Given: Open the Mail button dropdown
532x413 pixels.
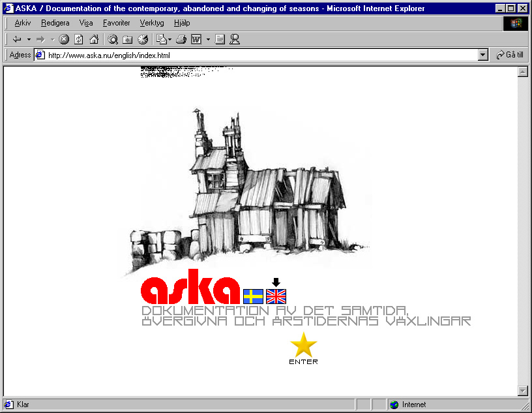Looking at the screenshot, I should pyautogui.click(x=170, y=39).
